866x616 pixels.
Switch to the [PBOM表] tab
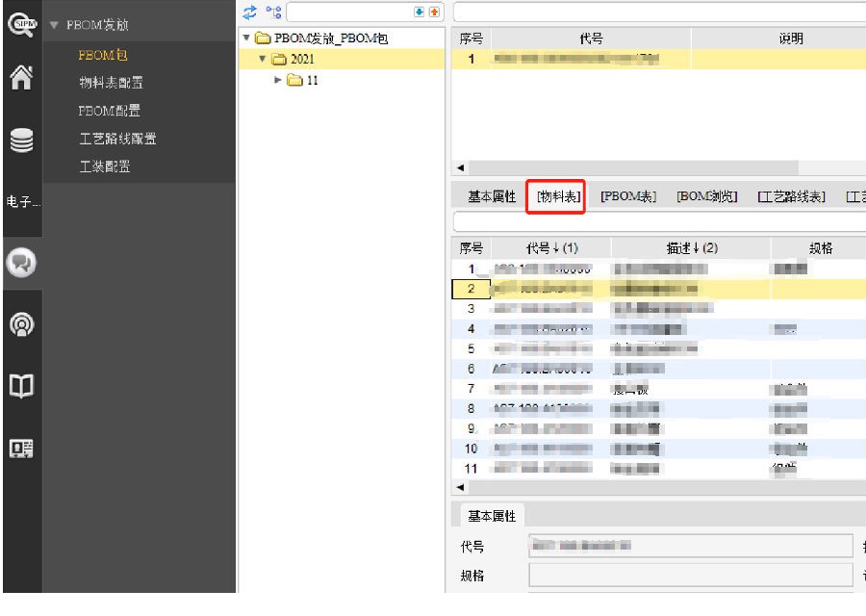click(x=627, y=196)
